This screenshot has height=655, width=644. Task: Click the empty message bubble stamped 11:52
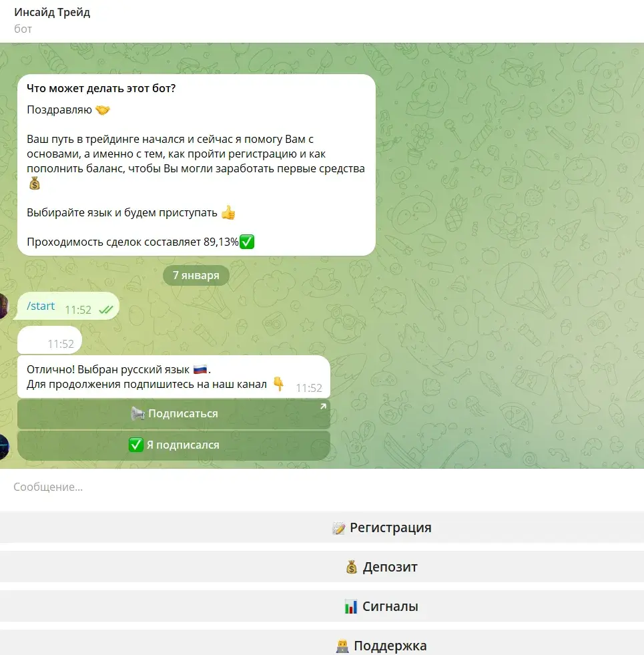click(49, 340)
